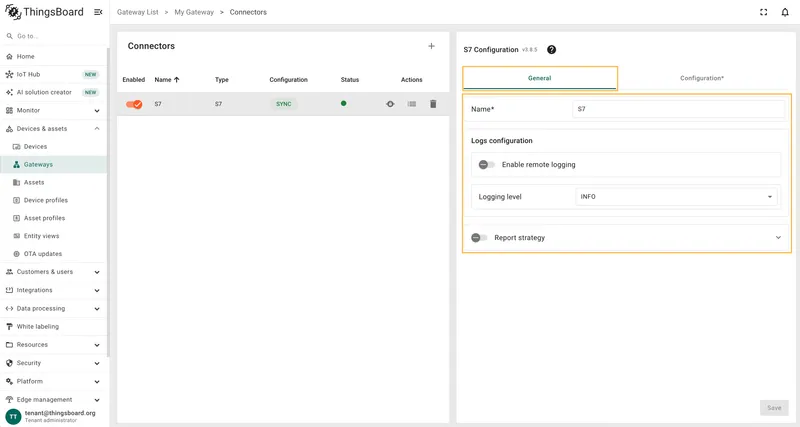Toggle fullscreen mode icon

tap(763, 12)
